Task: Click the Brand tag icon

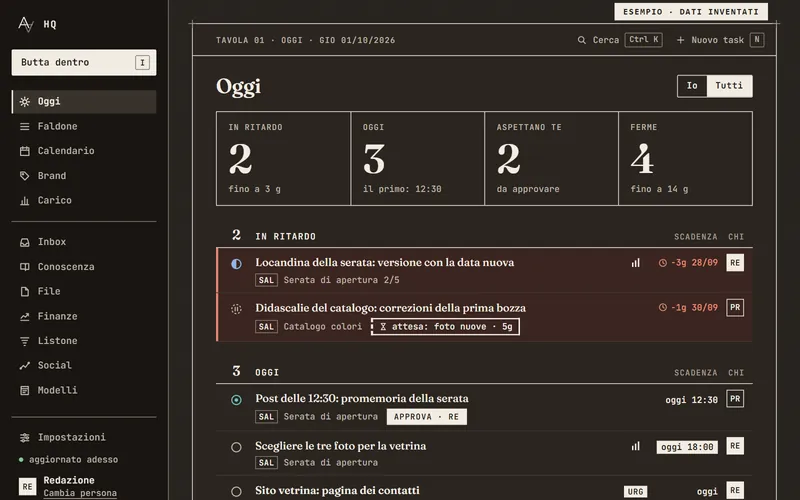Action: [24, 176]
